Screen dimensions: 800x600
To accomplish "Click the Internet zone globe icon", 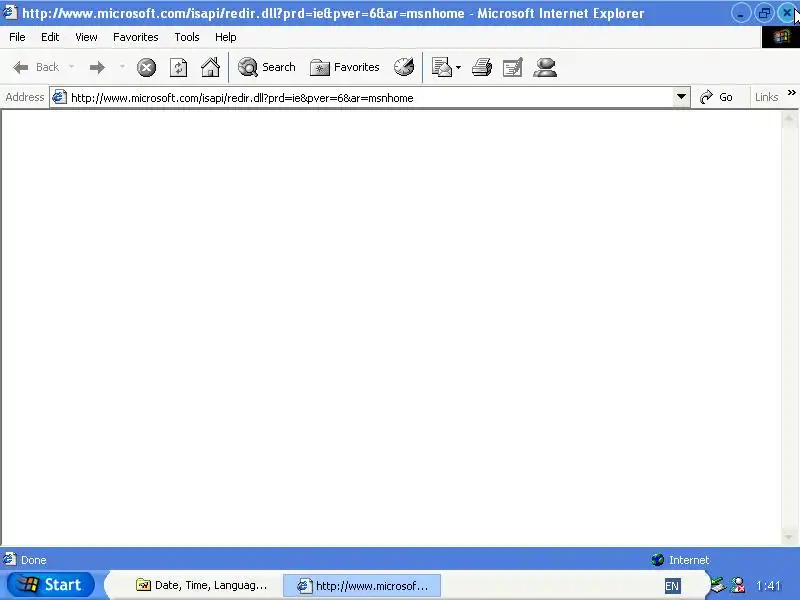I will [x=658, y=560].
